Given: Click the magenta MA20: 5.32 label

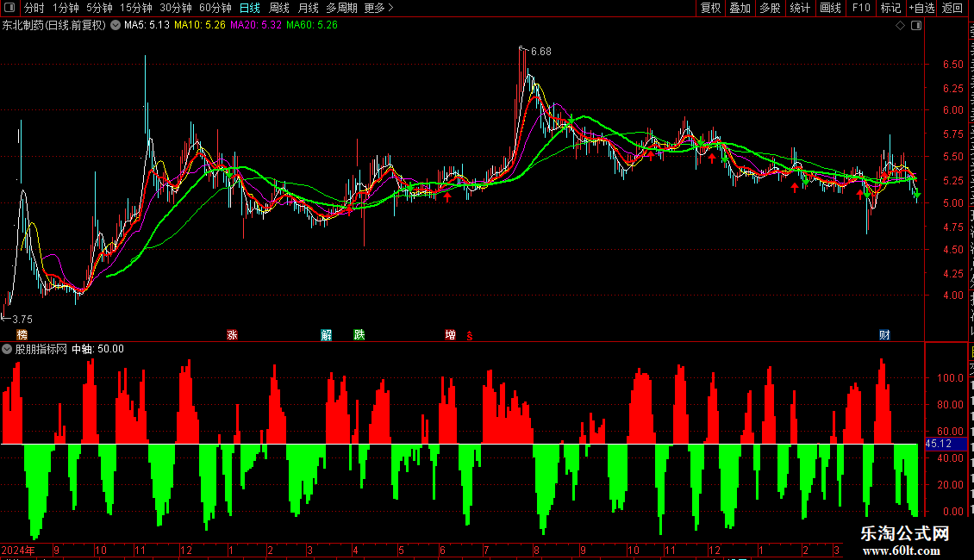Looking at the screenshot, I should click(x=255, y=25).
